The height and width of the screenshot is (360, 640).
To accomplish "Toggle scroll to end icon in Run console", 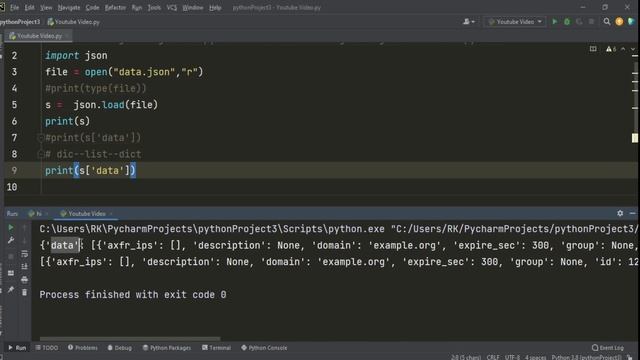I will pos(24,267).
